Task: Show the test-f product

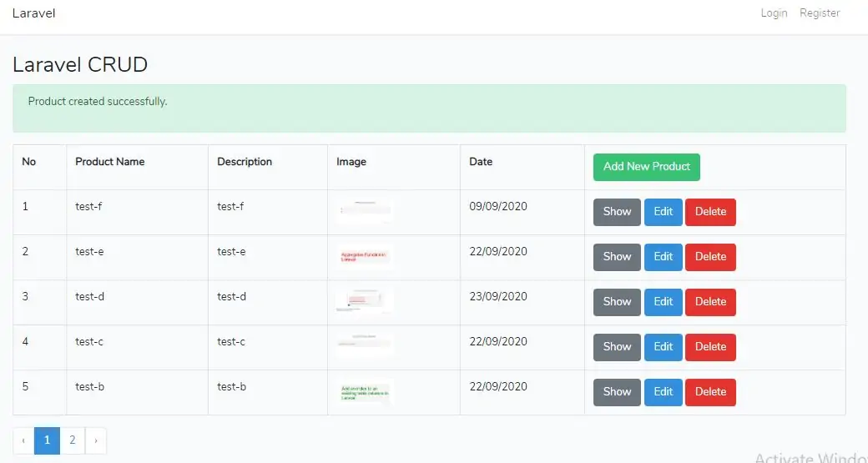Action: tap(617, 212)
